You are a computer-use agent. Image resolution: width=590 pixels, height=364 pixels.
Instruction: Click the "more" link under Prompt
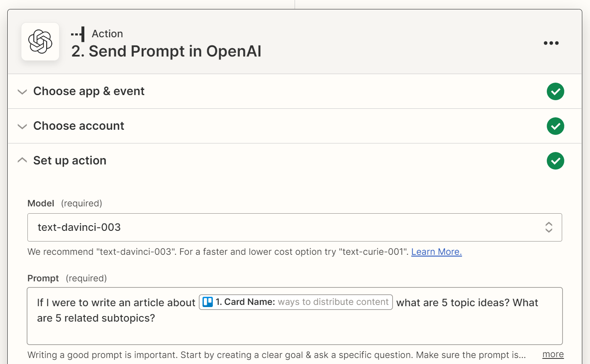pos(553,354)
